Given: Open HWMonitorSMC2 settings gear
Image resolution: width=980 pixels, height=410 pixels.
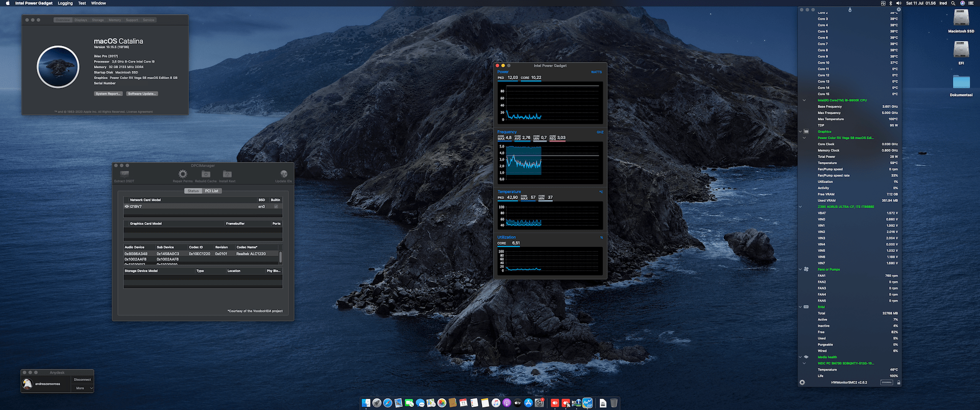Looking at the screenshot, I should [x=802, y=382].
